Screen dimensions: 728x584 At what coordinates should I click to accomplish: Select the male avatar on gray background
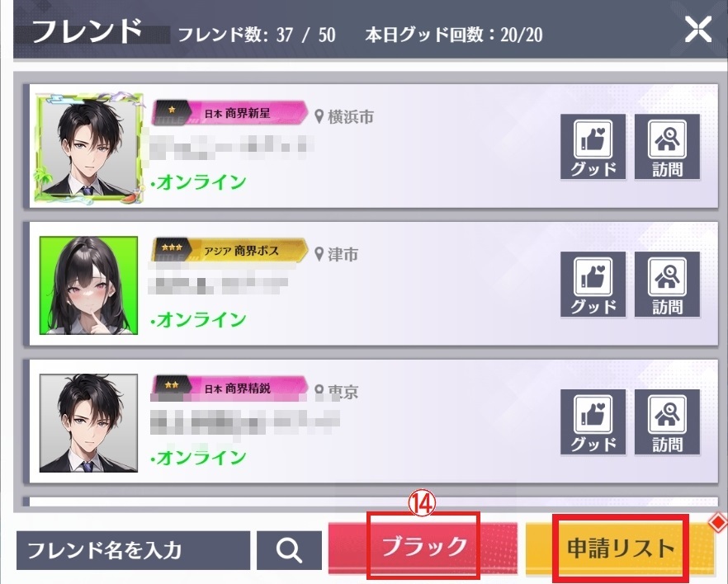point(88,423)
